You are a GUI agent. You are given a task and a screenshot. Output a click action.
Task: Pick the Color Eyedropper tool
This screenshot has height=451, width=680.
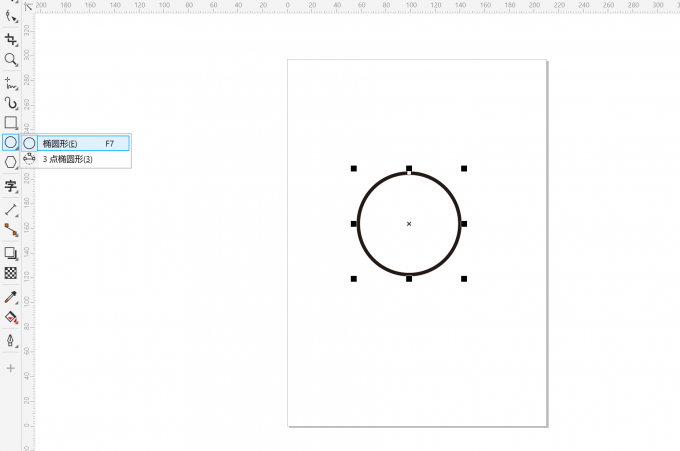point(11,296)
